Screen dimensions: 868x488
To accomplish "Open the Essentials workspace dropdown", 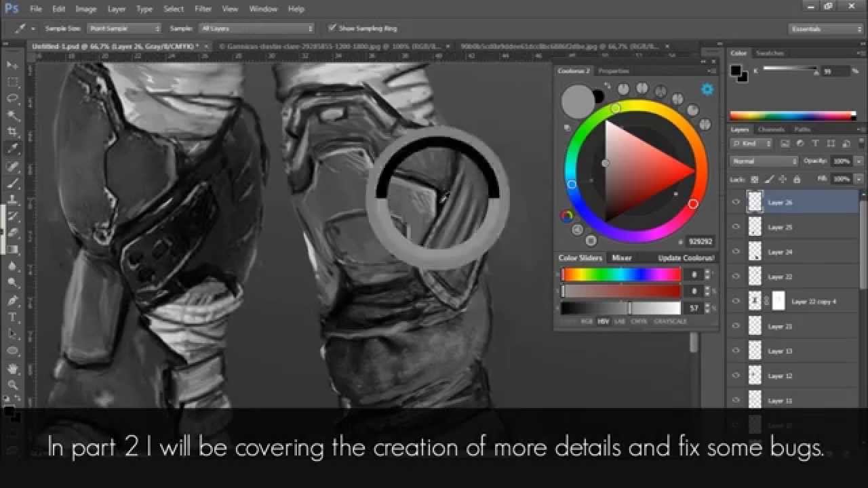I will pos(826,28).
